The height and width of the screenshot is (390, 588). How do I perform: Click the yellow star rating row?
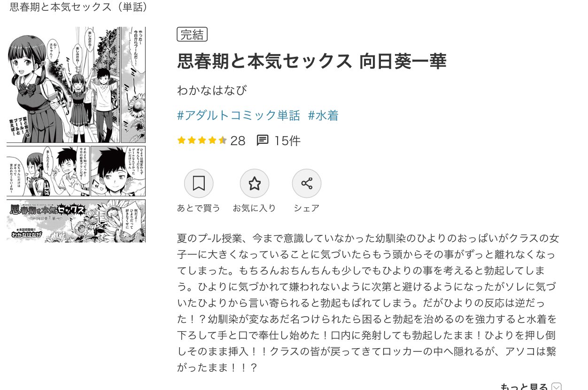202,140
